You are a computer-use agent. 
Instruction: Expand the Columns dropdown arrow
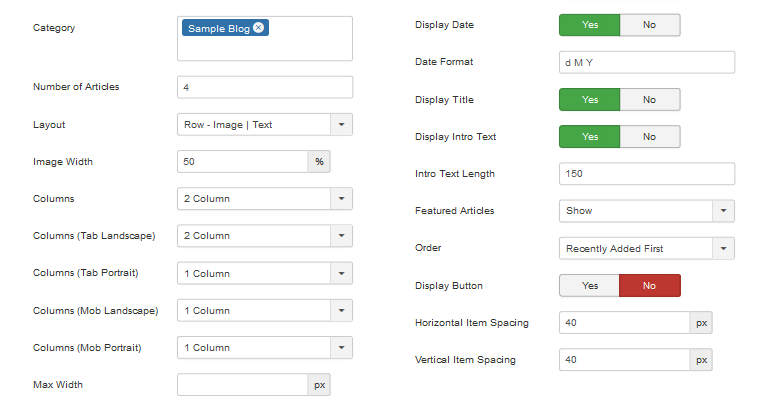coord(342,199)
